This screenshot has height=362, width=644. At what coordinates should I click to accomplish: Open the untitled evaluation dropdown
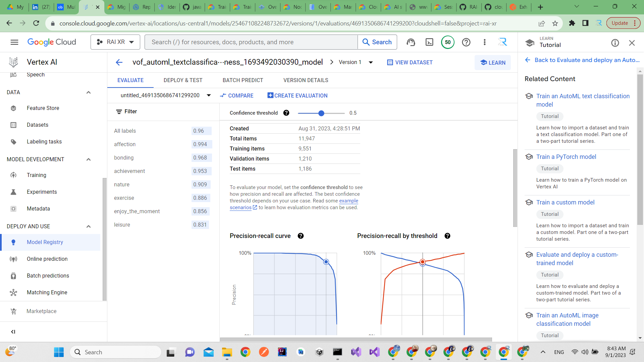point(209,95)
